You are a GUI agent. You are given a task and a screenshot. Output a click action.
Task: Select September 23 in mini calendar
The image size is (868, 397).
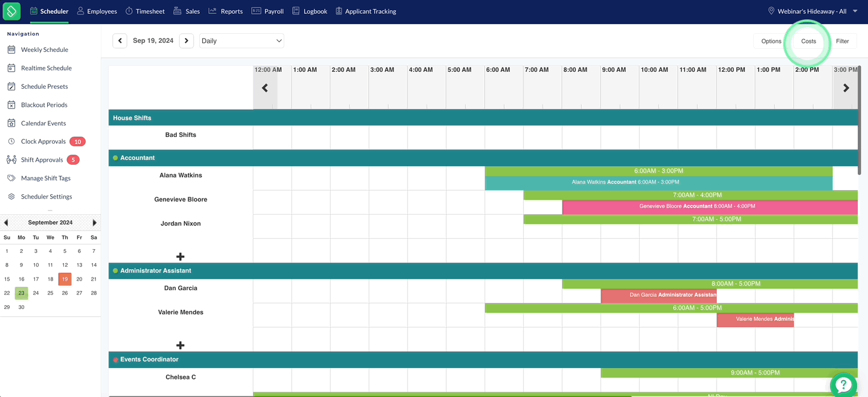click(x=21, y=293)
